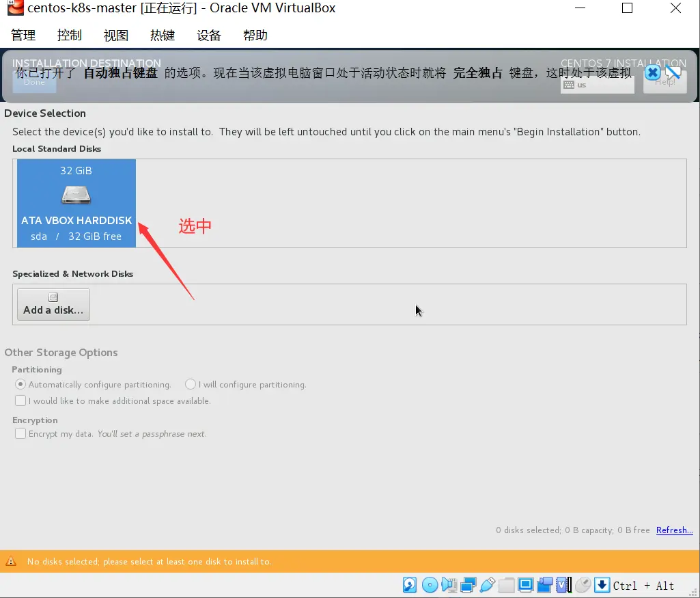Click the keyboard capture arrow icon

tap(602, 584)
